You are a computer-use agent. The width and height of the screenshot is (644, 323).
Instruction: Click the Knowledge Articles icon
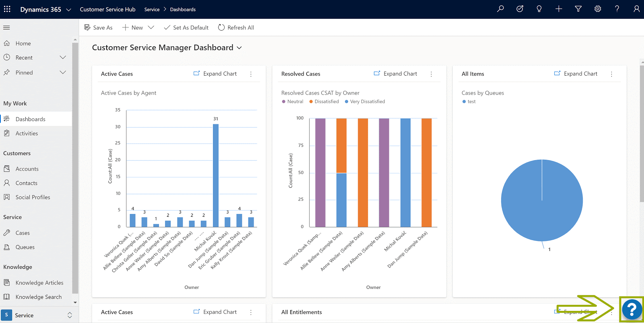click(7, 283)
